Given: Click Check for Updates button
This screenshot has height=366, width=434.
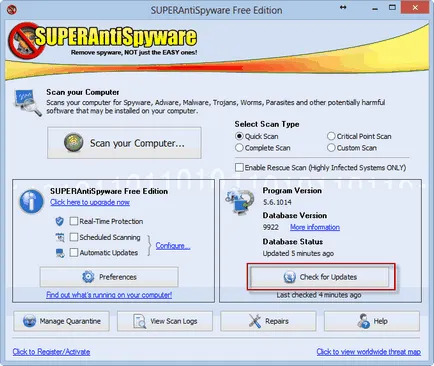Looking at the screenshot, I should pos(320,277).
